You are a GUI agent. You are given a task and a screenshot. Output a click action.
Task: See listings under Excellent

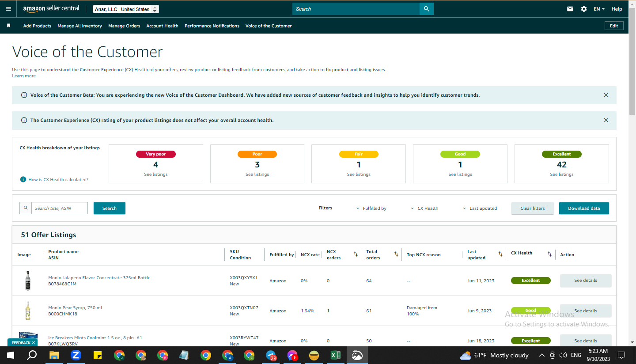click(562, 174)
